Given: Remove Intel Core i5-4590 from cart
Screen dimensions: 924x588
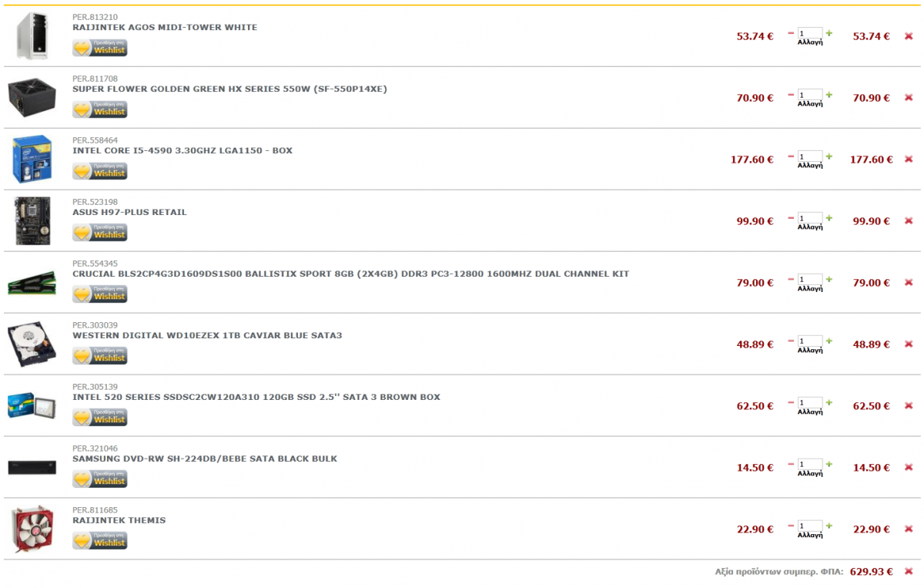Looking at the screenshot, I should [x=909, y=160].
